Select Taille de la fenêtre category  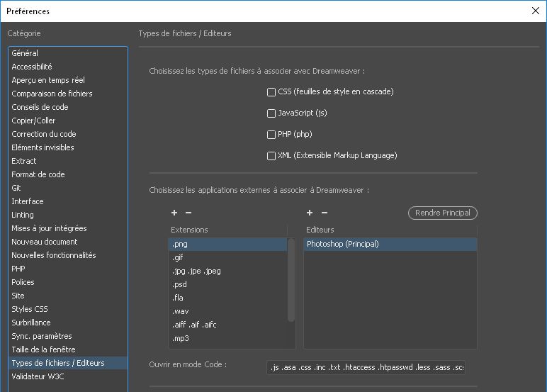68,349
